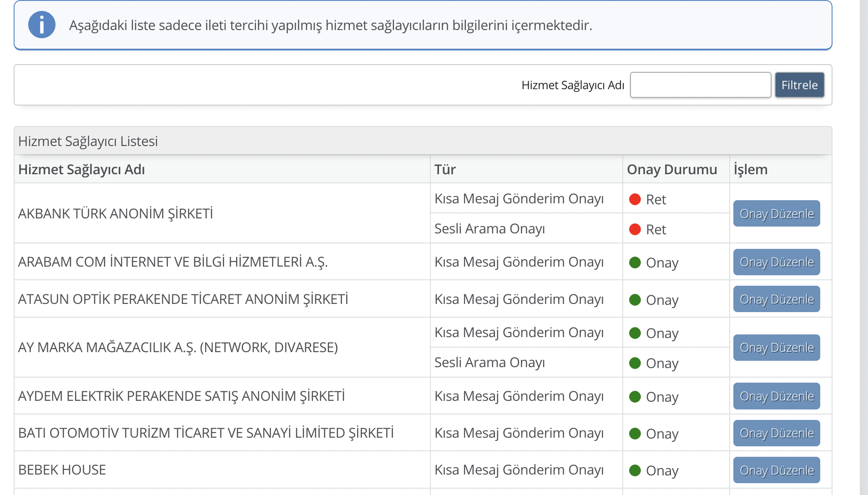Click the red Ret dot for Akbank Sesli Arama

[635, 229]
